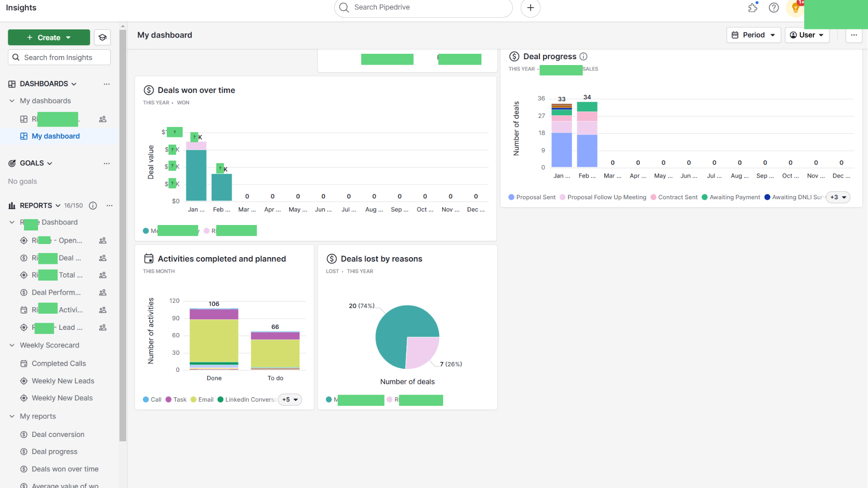Open the puzzle piece marketplace icon

753,8
